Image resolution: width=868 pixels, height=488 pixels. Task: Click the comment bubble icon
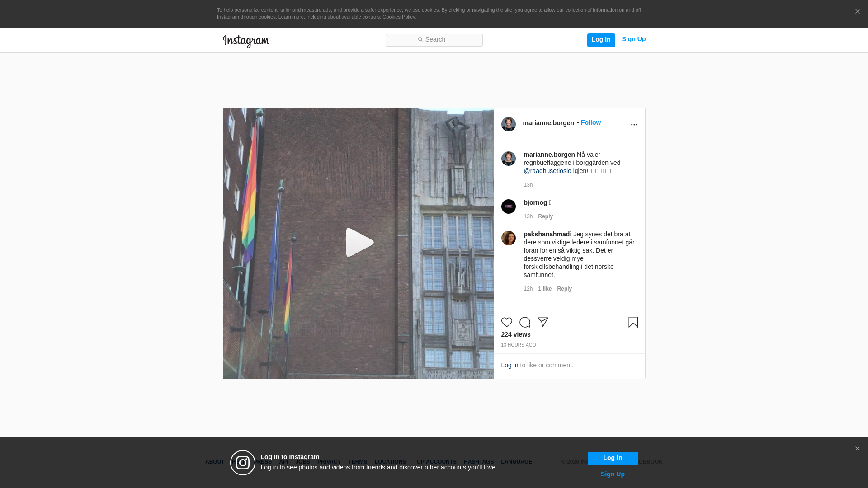point(524,322)
